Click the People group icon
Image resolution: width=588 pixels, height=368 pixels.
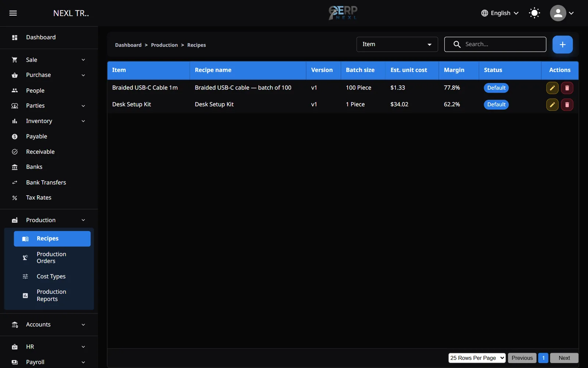pyautogui.click(x=15, y=91)
